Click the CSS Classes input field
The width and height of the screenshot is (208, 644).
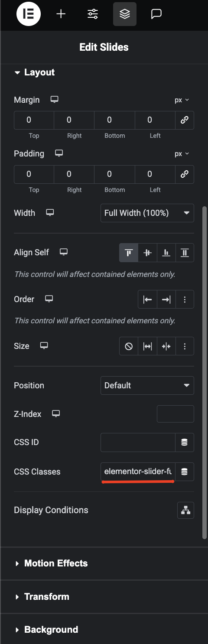(138, 472)
